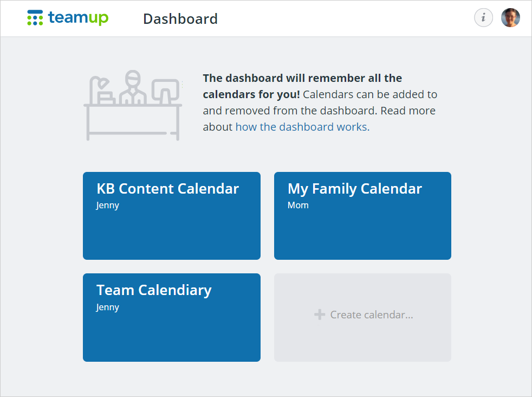Open the 'how the dashboard works' link
Image resolution: width=532 pixels, height=397 pixels.
pos(302,127)
